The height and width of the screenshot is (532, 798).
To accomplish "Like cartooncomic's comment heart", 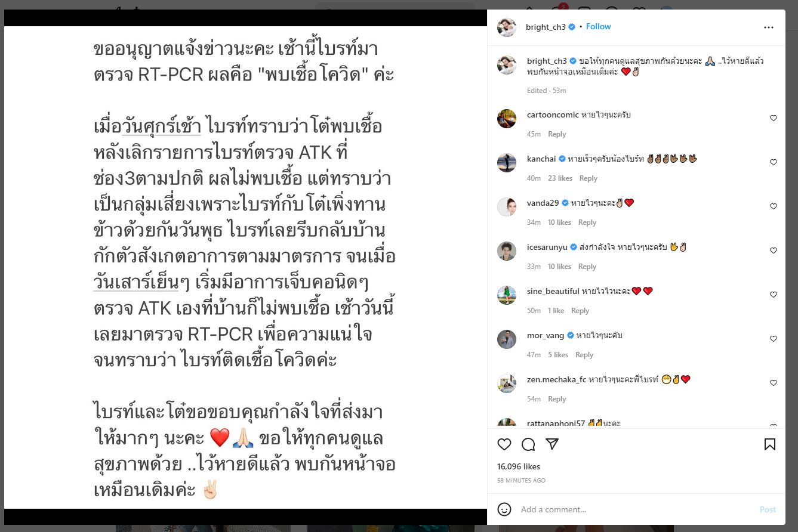I will [774, 118].
